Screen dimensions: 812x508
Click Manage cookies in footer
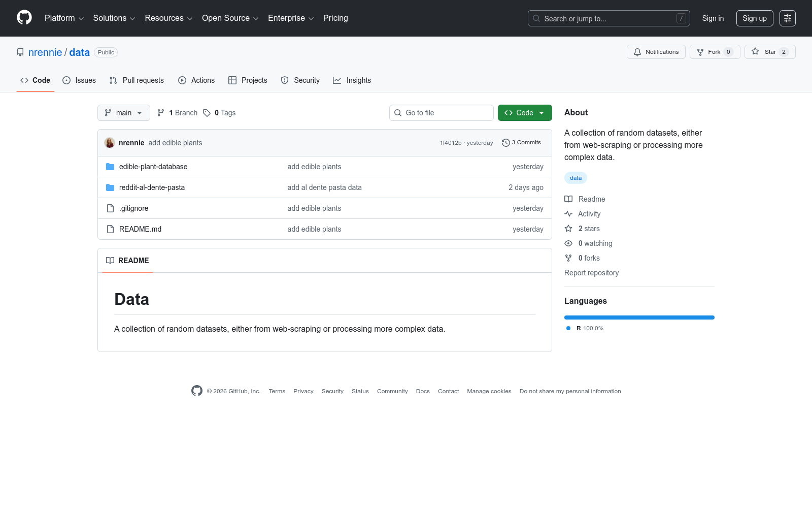tap(489, 391)
